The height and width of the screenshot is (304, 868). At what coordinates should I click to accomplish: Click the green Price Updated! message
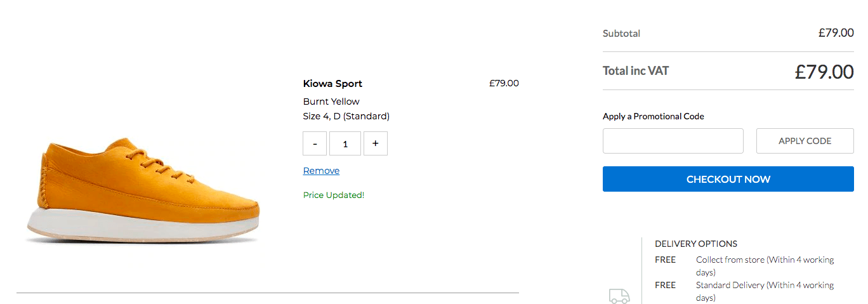pos(334,195)
